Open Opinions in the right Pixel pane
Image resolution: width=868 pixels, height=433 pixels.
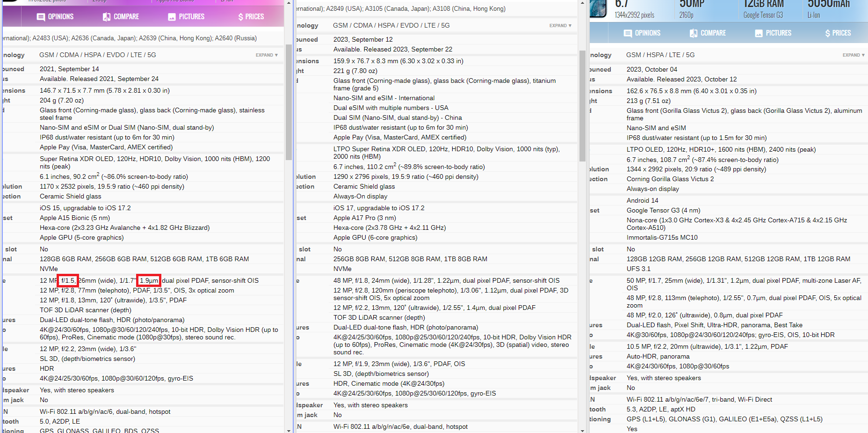(642, 33)
